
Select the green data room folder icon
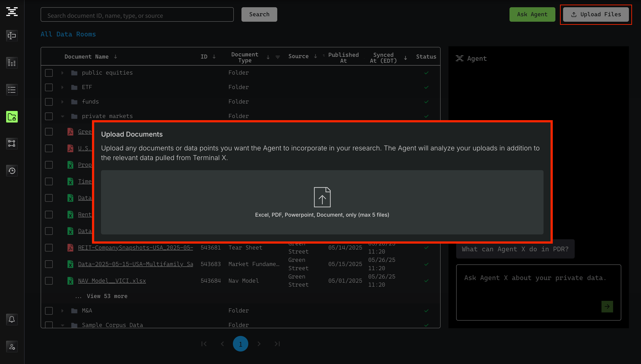point(12,117)
